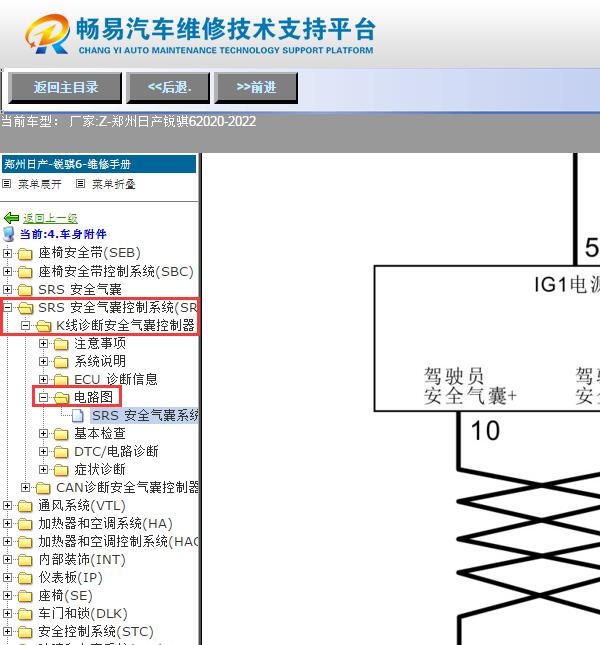Viewport: 600px width, 645px height.
Task: Select the 座椅(SE) tree label
Action: [65, 595]
